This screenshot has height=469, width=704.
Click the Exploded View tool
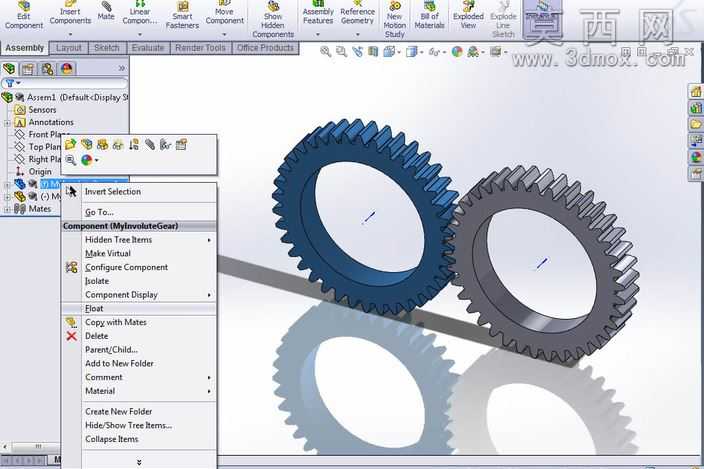tap(468, 15)
